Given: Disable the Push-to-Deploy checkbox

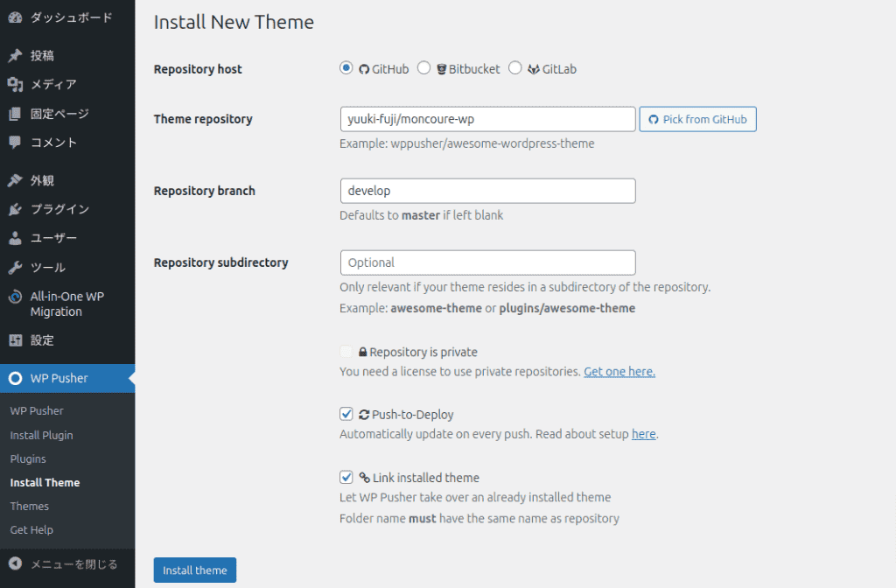Looking at the screenshot, I should tap(346, 415).
